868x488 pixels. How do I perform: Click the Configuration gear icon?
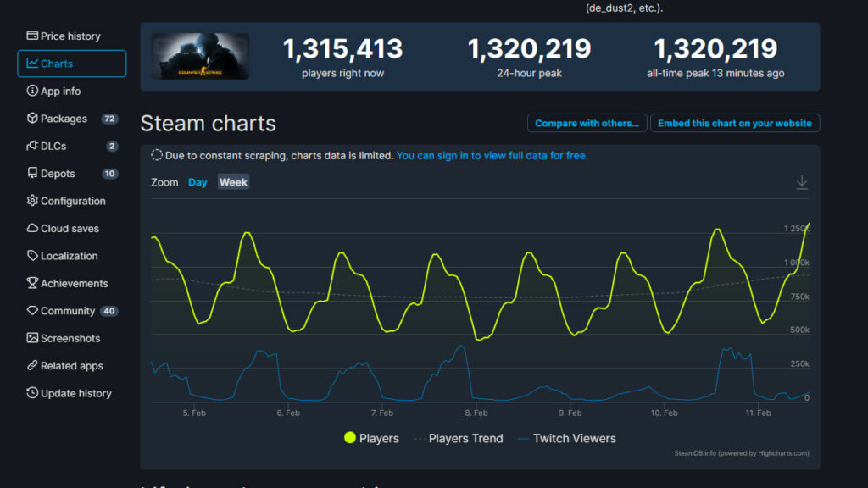click(x=32, y=201)
